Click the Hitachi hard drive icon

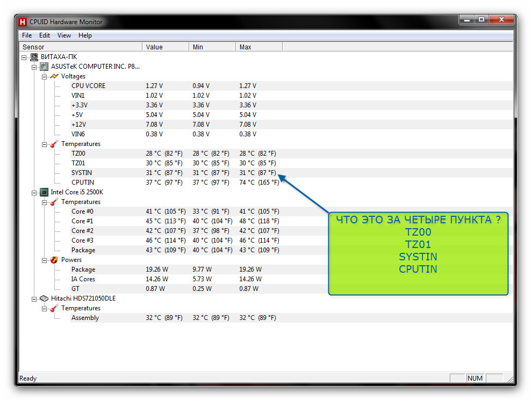(44, 298)
